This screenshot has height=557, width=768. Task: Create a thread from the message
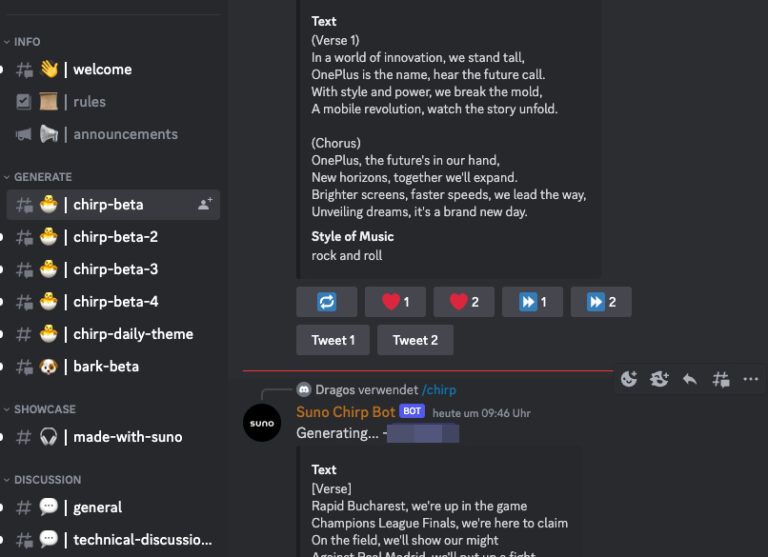pyautogui.click(x=720, y=379)
